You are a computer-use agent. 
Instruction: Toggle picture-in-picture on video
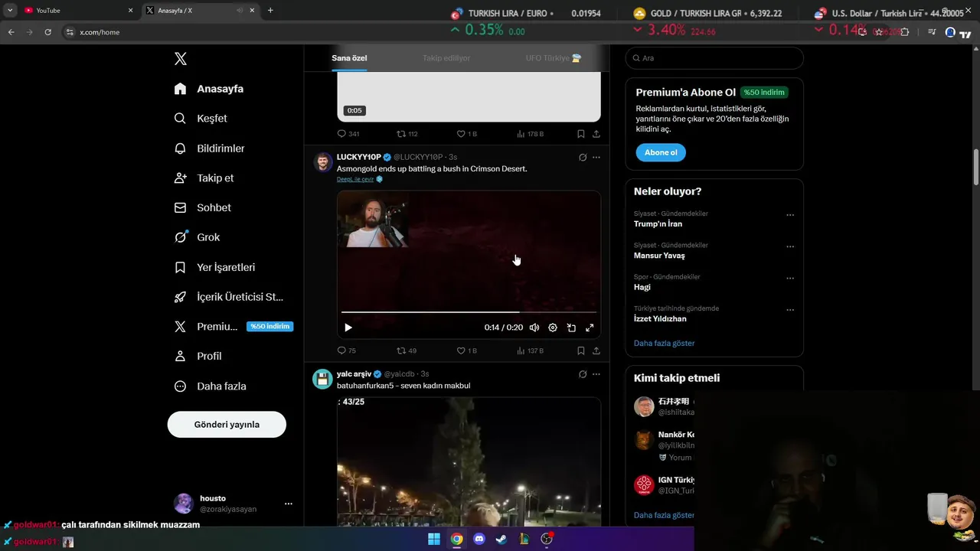pyautogui.click(x=571, y=328)
